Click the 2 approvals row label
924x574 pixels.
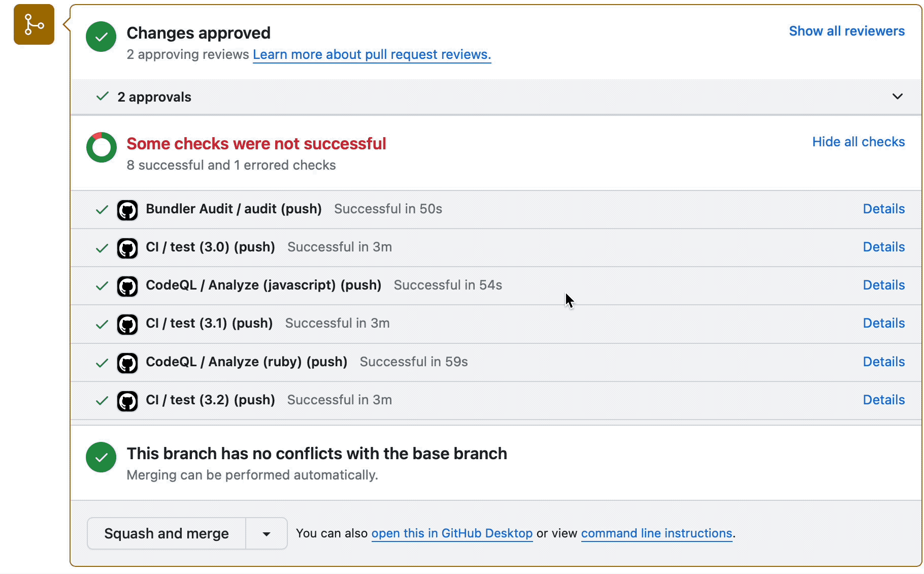point(154,97)
